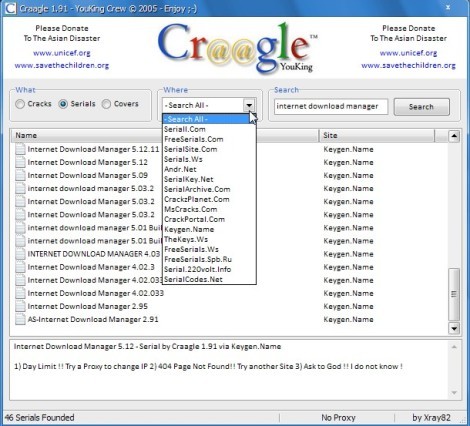
Task: Click the Search button
Action: pyautogui.click(x=421, y=107)
